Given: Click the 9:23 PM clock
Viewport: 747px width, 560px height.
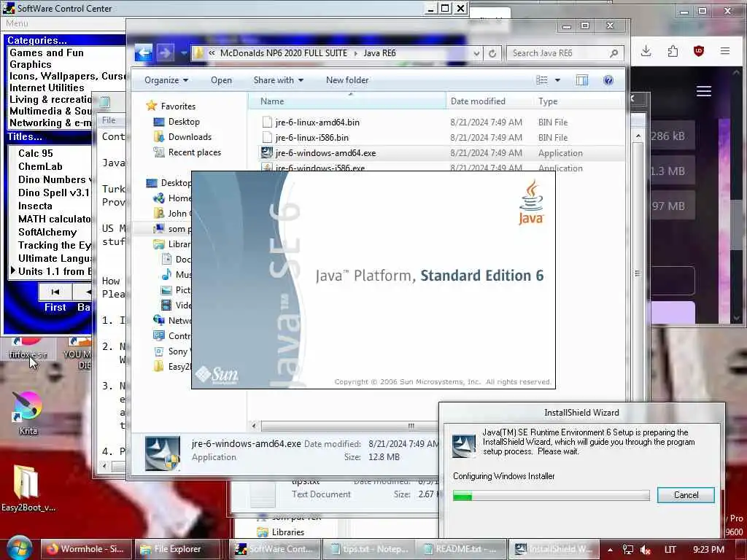Looking at the screenshot, I should [708, 550].
